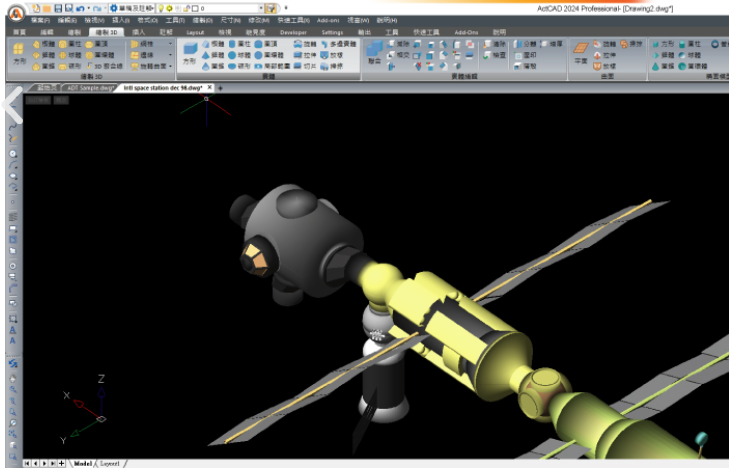
Task: Click the Save icon in the quick access toolbar
Action: 58,8
